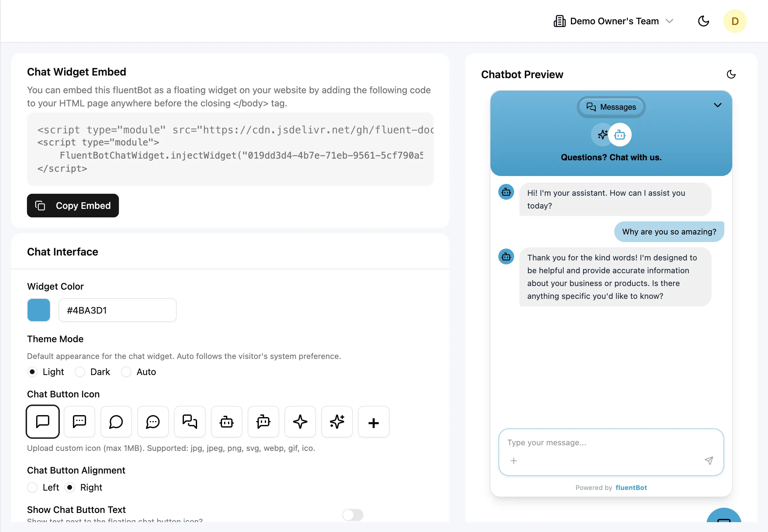
Task: Select the square speech bubble chat icon
Action: (x=43, y=422)
